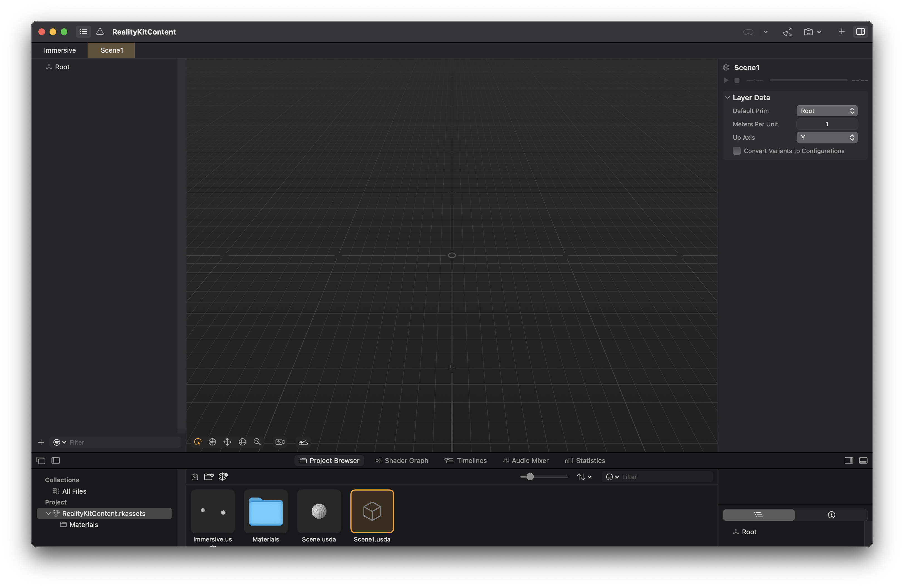
Task: Select All Files under Collections
Action: point(74,491)
